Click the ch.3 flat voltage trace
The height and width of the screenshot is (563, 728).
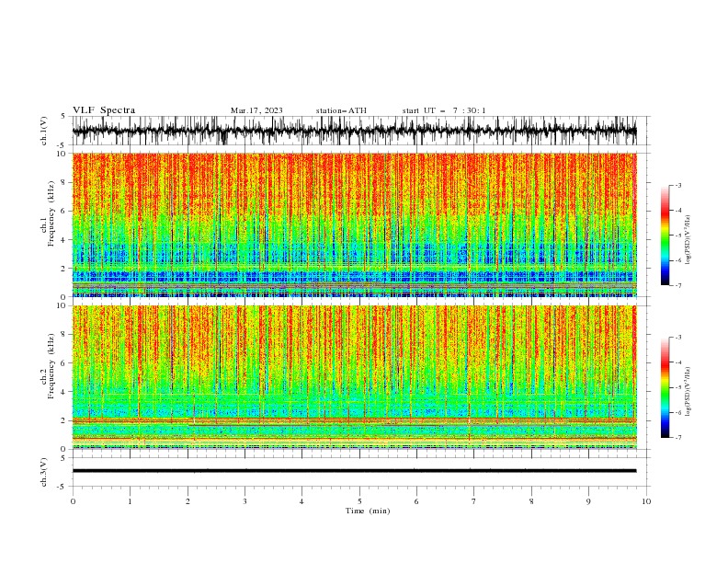[x=354, y=471]
